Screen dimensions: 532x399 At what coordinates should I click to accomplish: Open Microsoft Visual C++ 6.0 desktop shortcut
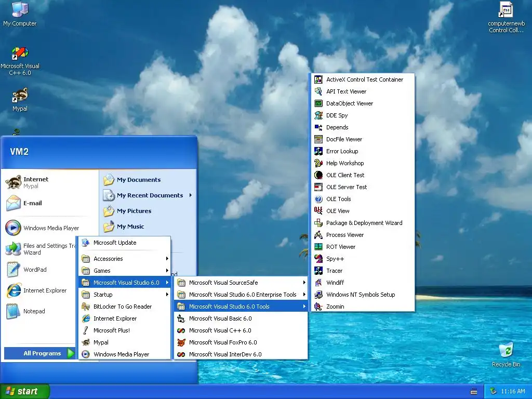pyautogui.click(x=20, y=61)
